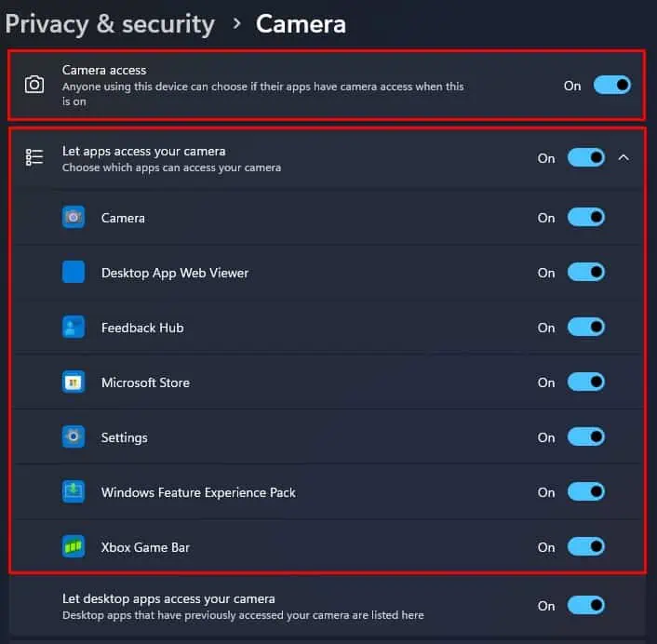Disable Let apps access your camera toggle
Screen dimensions: 657x644
click(585, 158)
